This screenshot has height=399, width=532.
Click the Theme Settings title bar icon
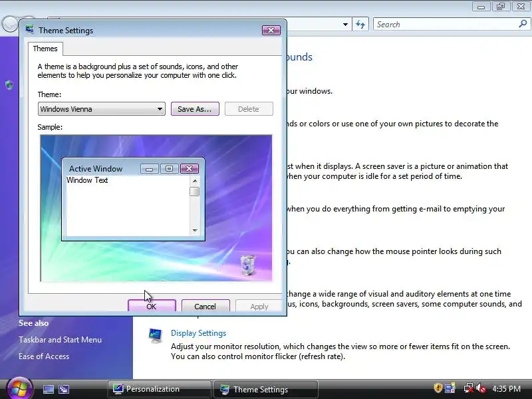pyautogui.click(x=30, y=30)
